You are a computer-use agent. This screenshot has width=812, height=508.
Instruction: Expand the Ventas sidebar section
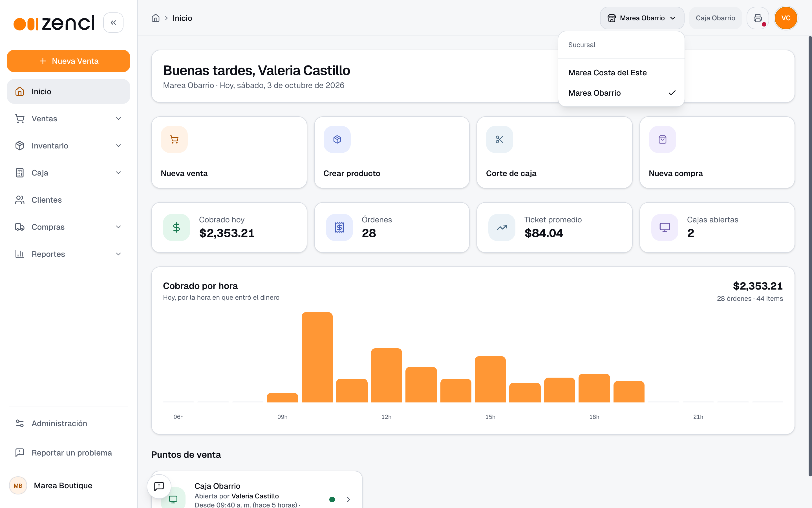pos(69,119)
